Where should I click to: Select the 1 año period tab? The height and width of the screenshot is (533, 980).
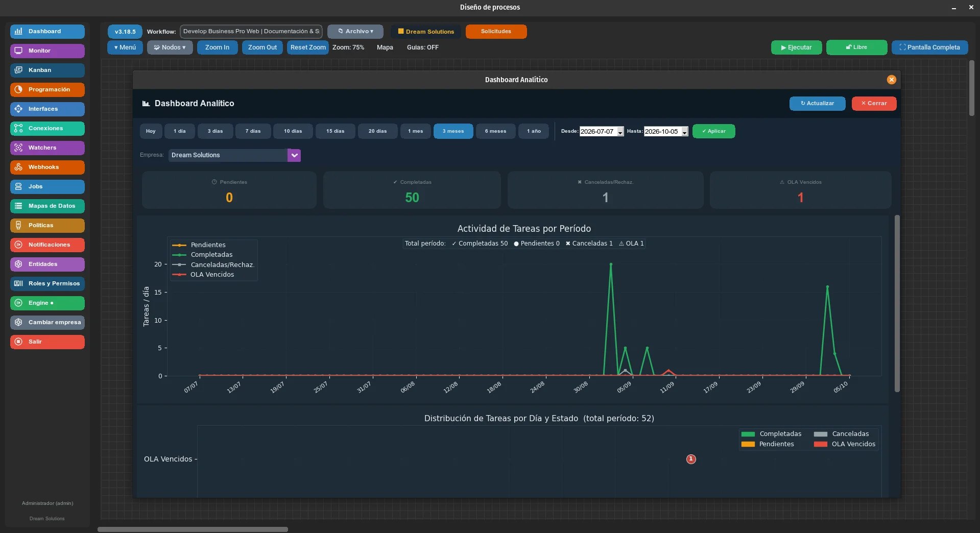point(534,131)
